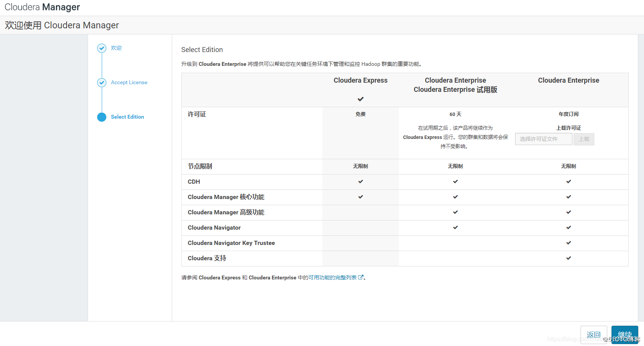Click 高级功能 checkmark in Cloudera Enterprise column
The image size is (644, 346).
pos(569,212)
